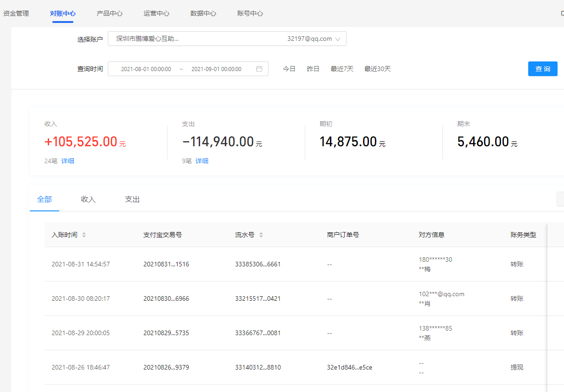Switch to the 支出 tab
Viewport: 564px width, 392px height.
132,199
